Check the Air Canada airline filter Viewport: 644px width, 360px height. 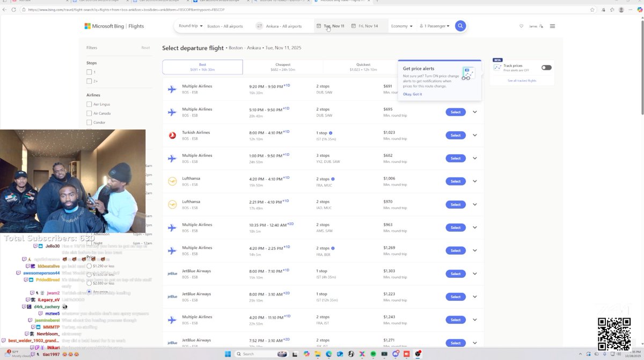(x=89, y=113)
